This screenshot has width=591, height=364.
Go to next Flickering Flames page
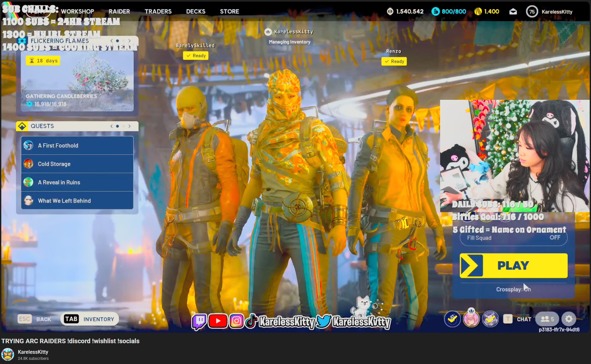click(x=129, y=41)
